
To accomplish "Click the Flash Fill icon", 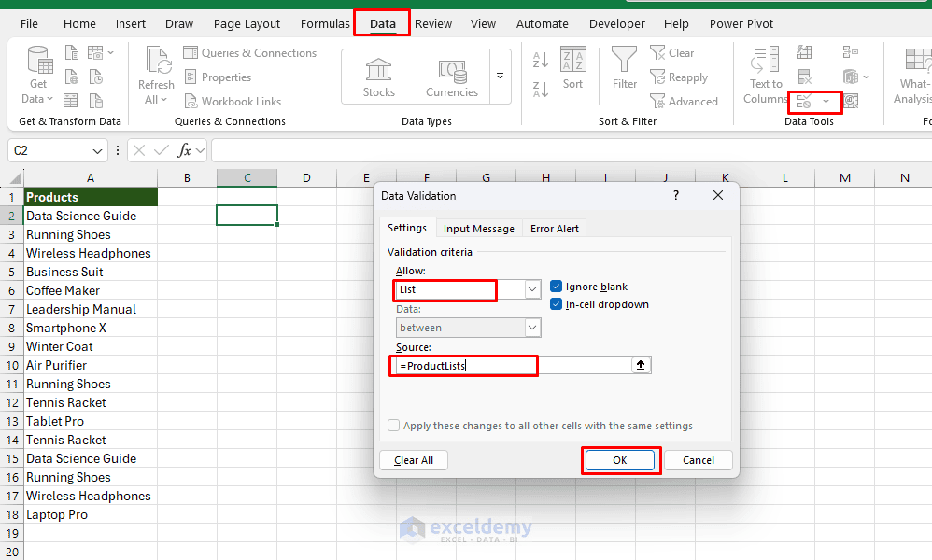I will (804, 52).
